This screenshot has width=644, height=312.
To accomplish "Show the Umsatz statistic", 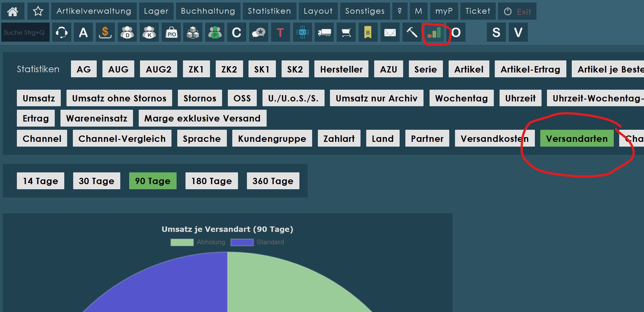I will click(39, 98).
